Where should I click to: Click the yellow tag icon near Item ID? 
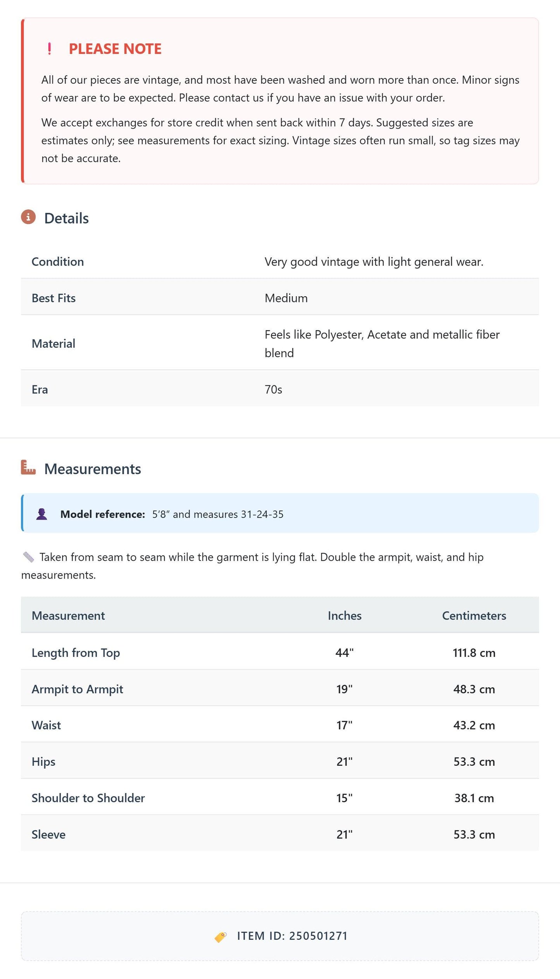[x=221, y=936]
